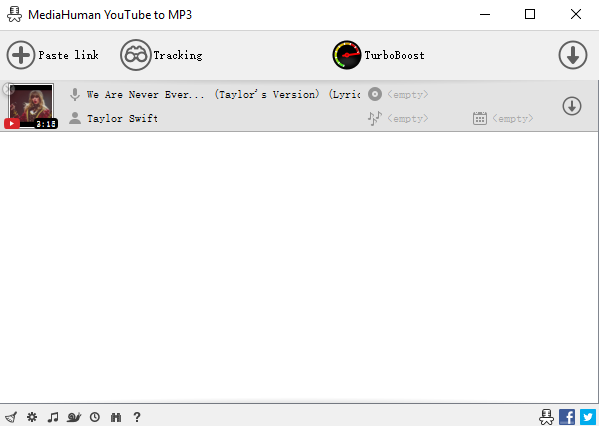The image size is (600, 426).
Task: Open settings via gear icon in status bar
Action: (32, 417)
